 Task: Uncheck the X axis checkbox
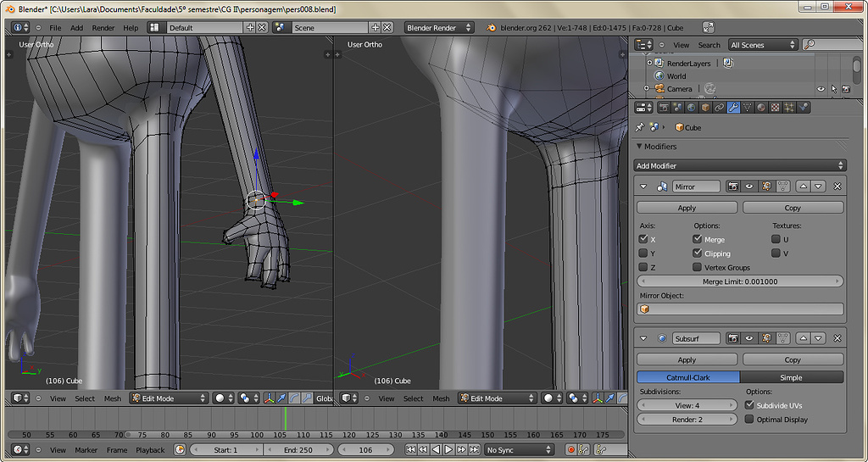coord(643,239)
